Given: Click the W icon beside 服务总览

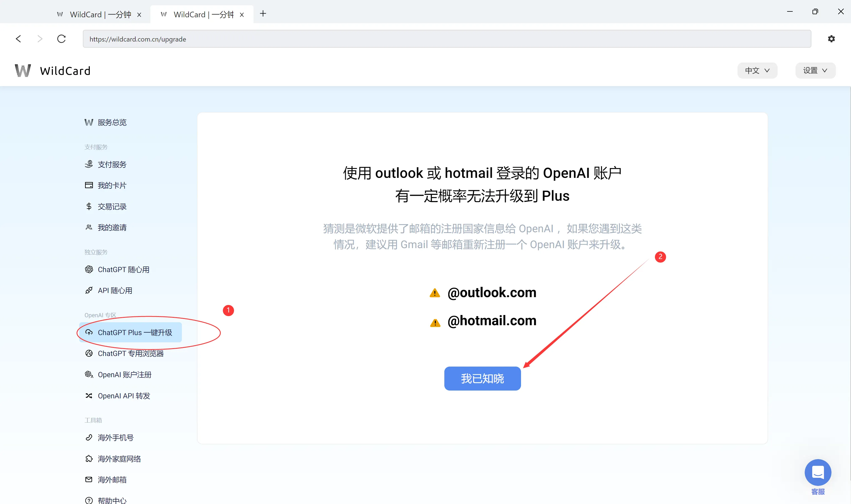Looking at the screenshot, I should (89, 122).
